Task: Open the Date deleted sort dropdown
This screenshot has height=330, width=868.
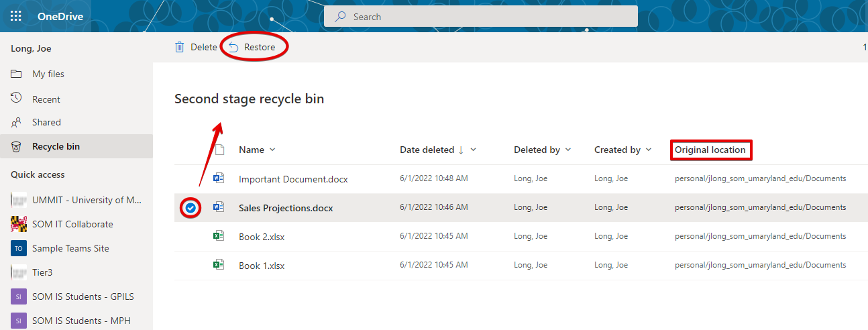Action: pos(474,150)
